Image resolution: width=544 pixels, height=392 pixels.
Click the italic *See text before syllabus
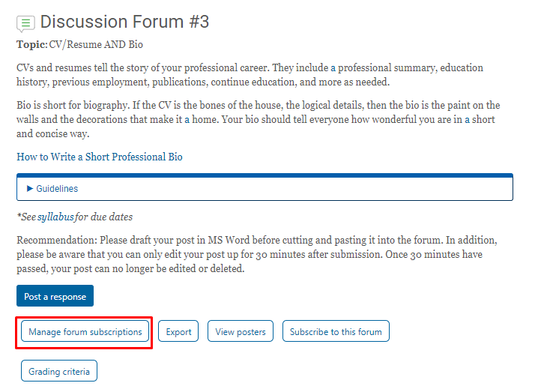click(x=26, y=217)
